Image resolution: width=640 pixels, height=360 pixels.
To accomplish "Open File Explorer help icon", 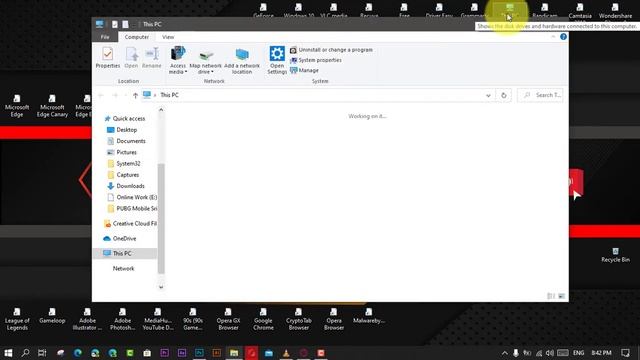I will click(563, 37).
